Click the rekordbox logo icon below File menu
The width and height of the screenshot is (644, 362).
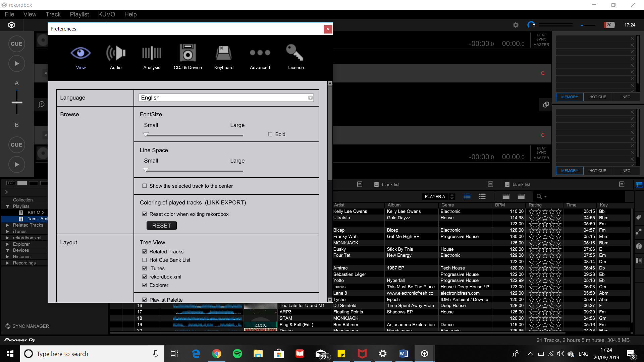tap(11, 25)
